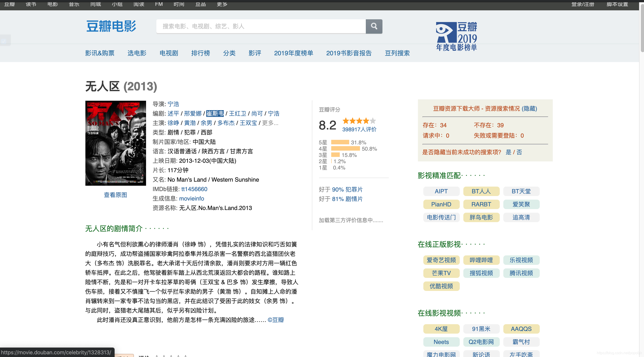Open 爱奇艺视频 streaming button
This screenshot has width=644, height=357.
pyautogui.click(x=441, y=260)
